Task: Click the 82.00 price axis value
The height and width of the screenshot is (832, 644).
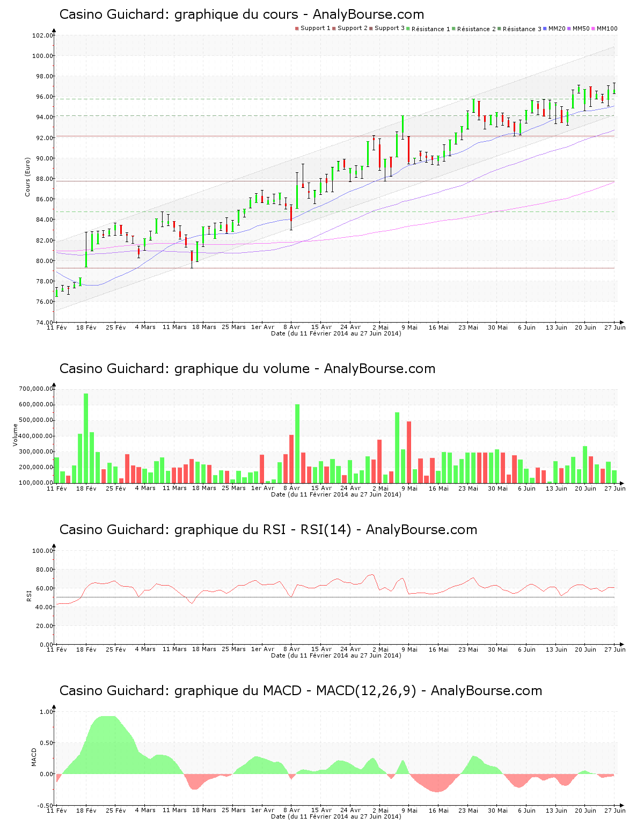Action: pyautogui.click(x=44, y=240)
